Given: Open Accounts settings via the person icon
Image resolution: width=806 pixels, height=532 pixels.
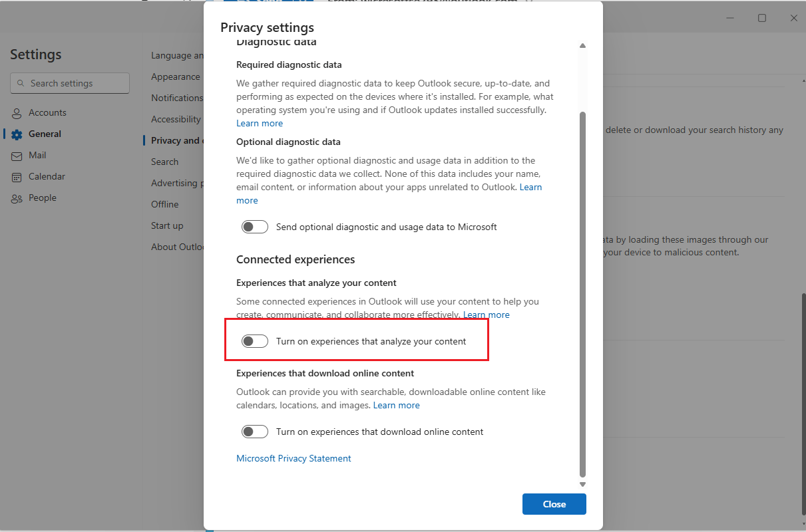Looking at the screenshot, I should 16,112.
